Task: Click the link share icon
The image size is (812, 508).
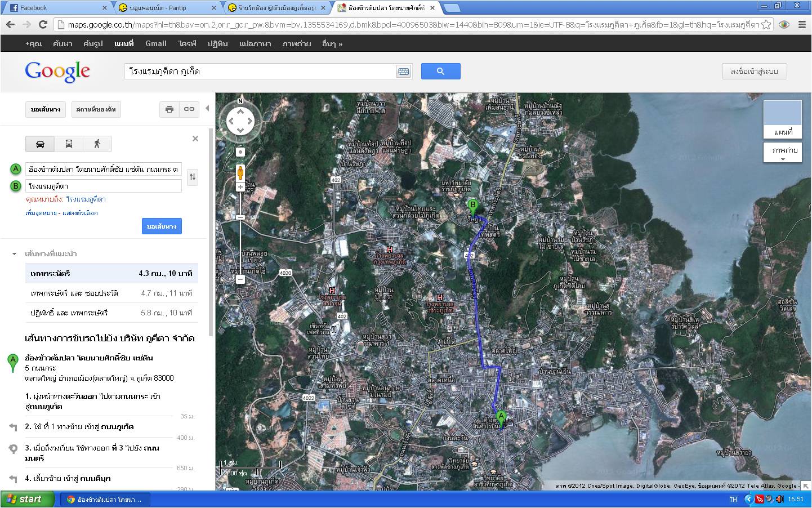Action: (x=189, y=109)
